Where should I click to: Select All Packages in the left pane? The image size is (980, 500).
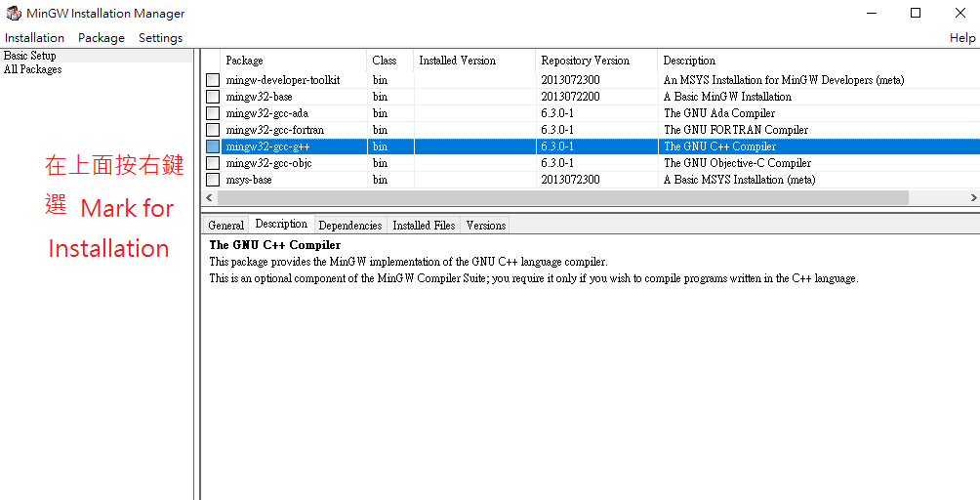(32, 69)
